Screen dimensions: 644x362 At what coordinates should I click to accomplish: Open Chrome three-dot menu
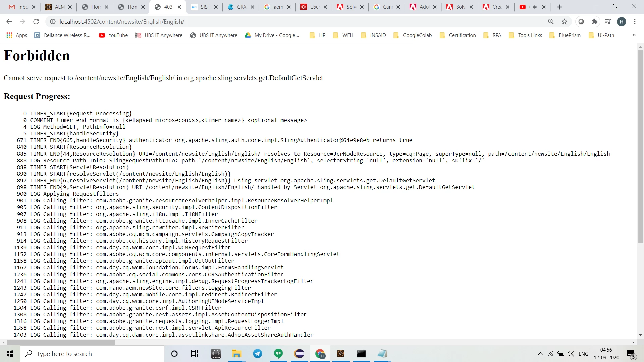tap(635, 22)
